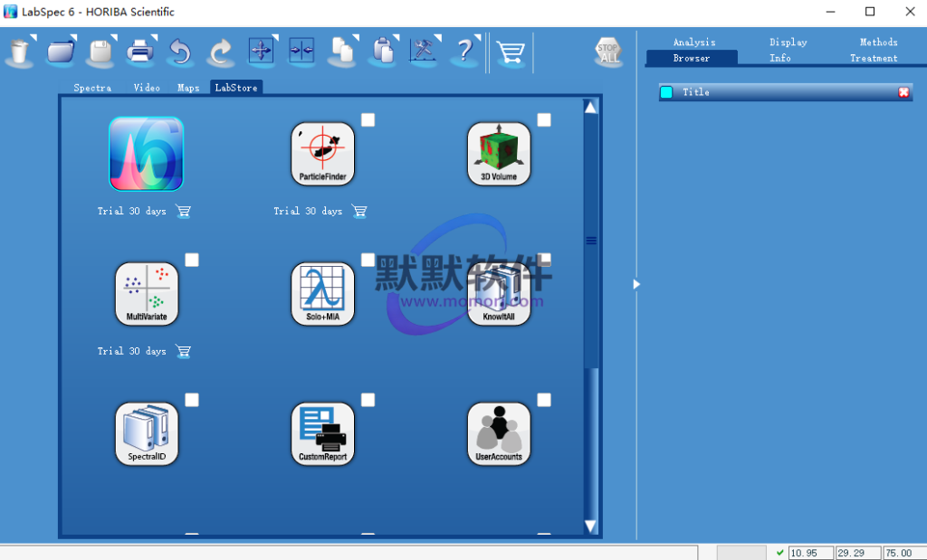
Task: Open the Info panel tab
Action: click(779, 58)
